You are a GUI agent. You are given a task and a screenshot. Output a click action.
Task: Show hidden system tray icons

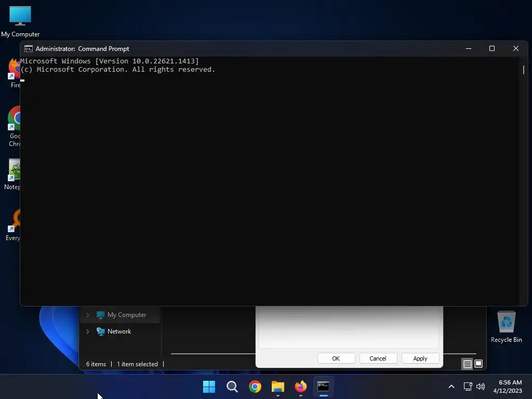pos(451,387)
